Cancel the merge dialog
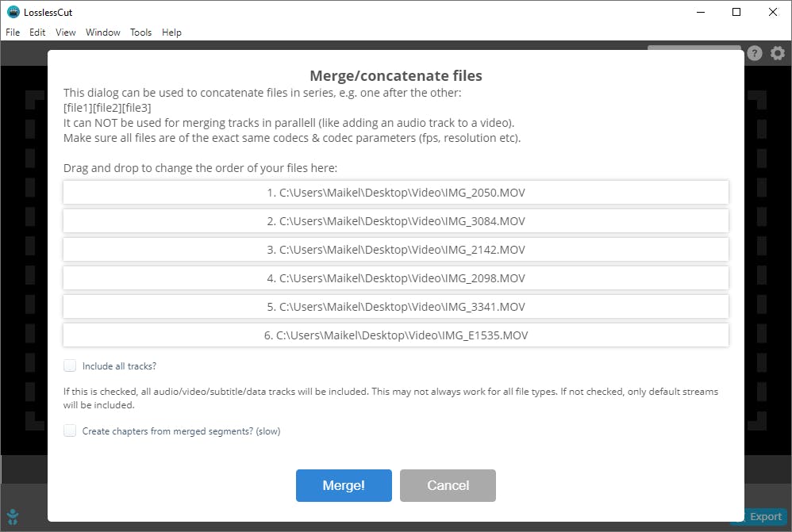 click(x=448, y=485)
